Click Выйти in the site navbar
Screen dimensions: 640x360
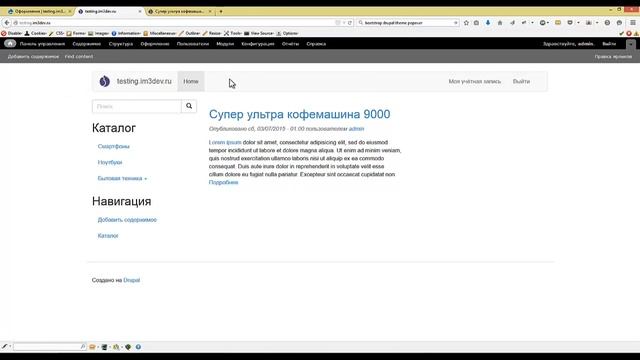[521, 81]
